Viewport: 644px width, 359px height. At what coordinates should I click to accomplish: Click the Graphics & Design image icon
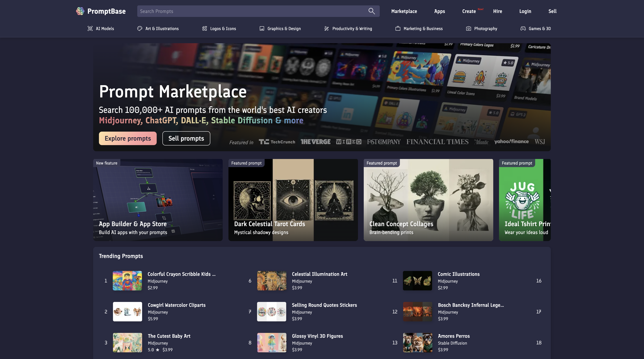pyautogui.click(x=262, y=28)
